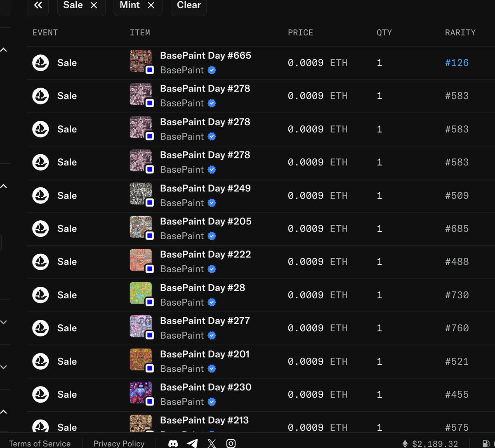Open the BasePaint Day #665 thumbnail
Viewport: 495px width, 448px height.
[x=141, y=61]
